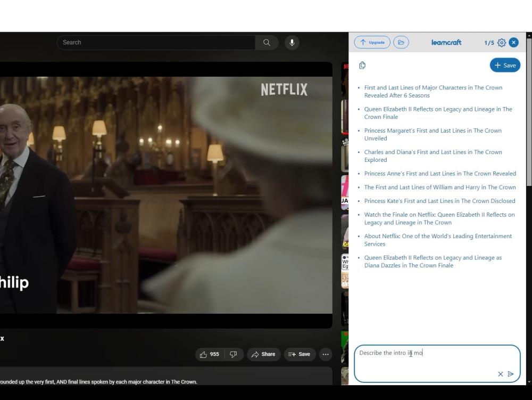This screenshot has width=532, height=400.
Task: Click the page scrollbar thumb on right edge
Action: coord(529,112)
